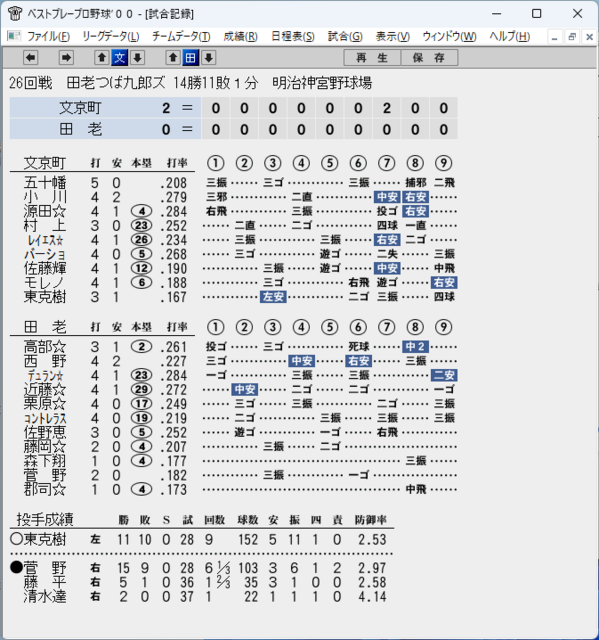The image size is (599, 640).
Task: Open the 試合(G) menu
Action: pos(345,37)
